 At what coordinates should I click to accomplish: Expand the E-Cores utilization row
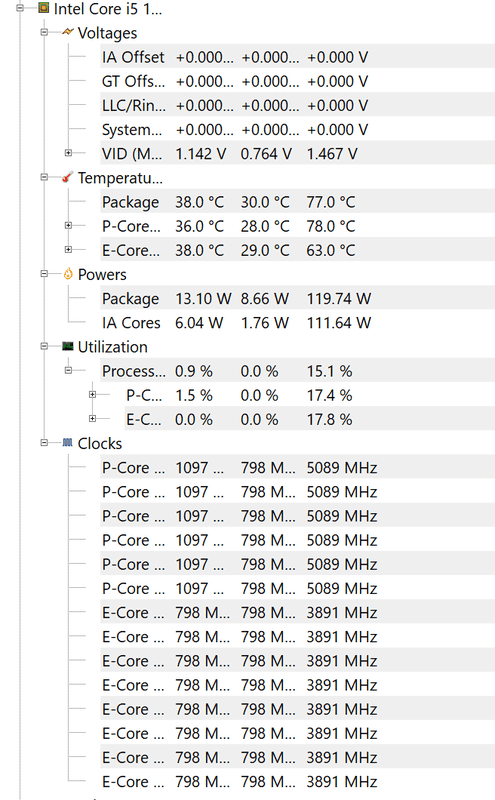(92, 418)
